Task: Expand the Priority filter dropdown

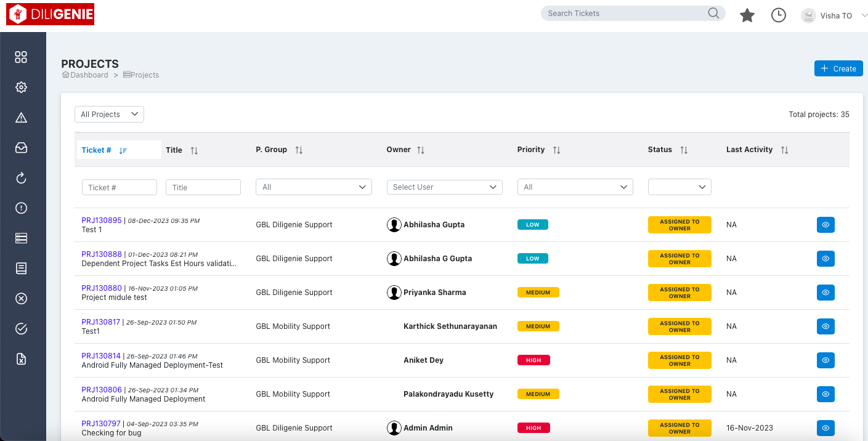Action: pos(575,187)
